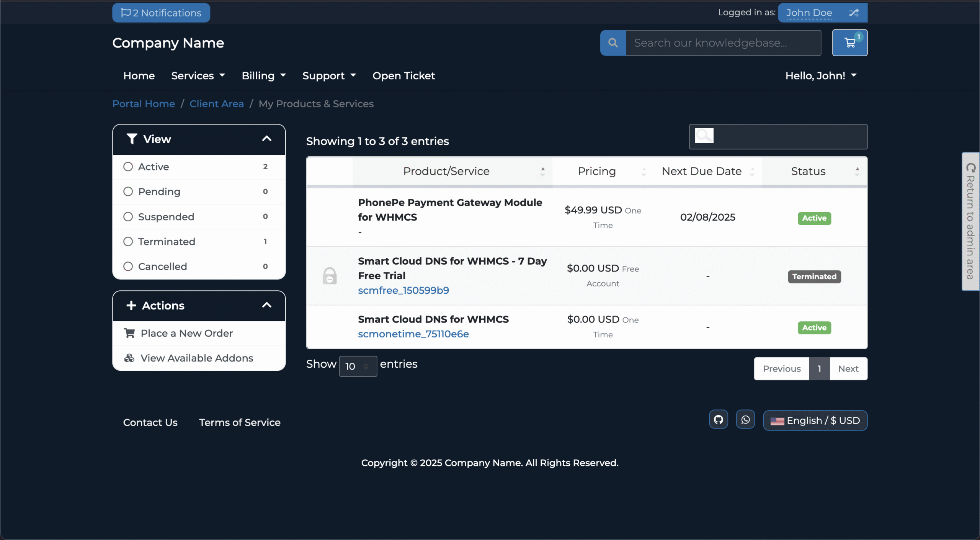Image resolution: width=980 pixels, height=540 pixels.
Task: Click Place a New Order
Action: coord(186,333)
